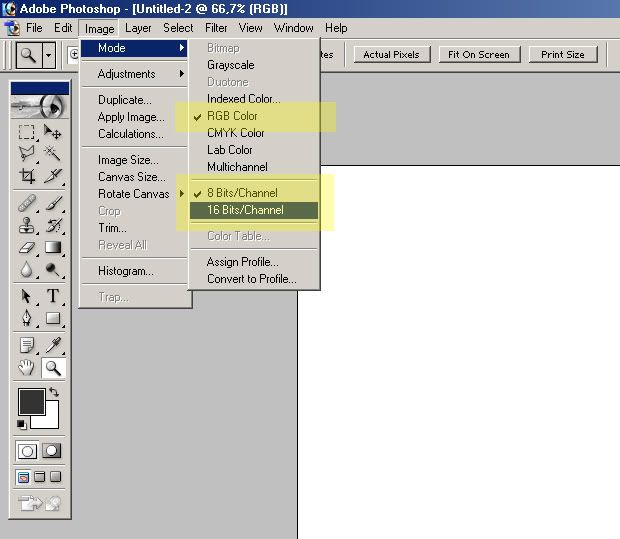The image size is (620, 539).
Task: Open the Window menu
Action: (293, 28)
